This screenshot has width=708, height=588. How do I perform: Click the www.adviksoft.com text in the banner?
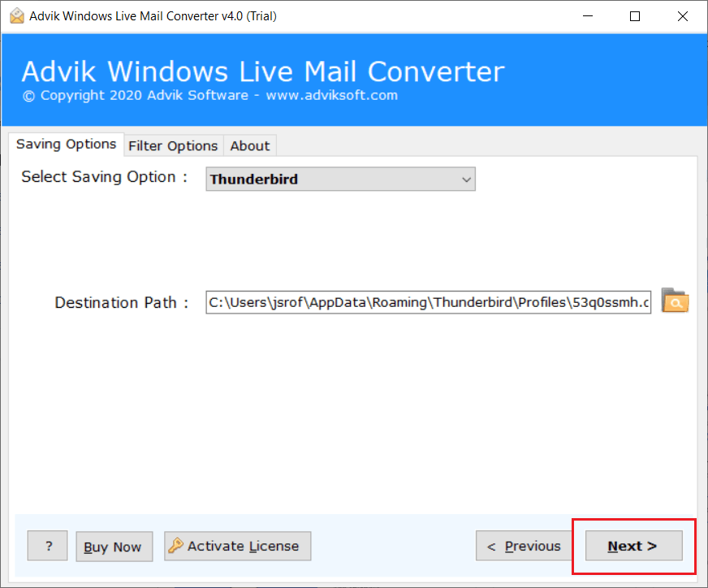pos(332,95)
